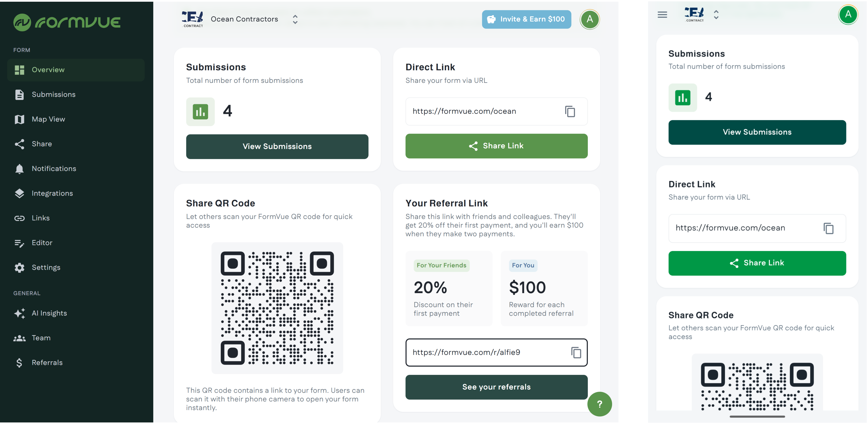This screenshot has height=425, width=868.
Task: Click the Share QR Code image
Action: (x=277, y=308)
